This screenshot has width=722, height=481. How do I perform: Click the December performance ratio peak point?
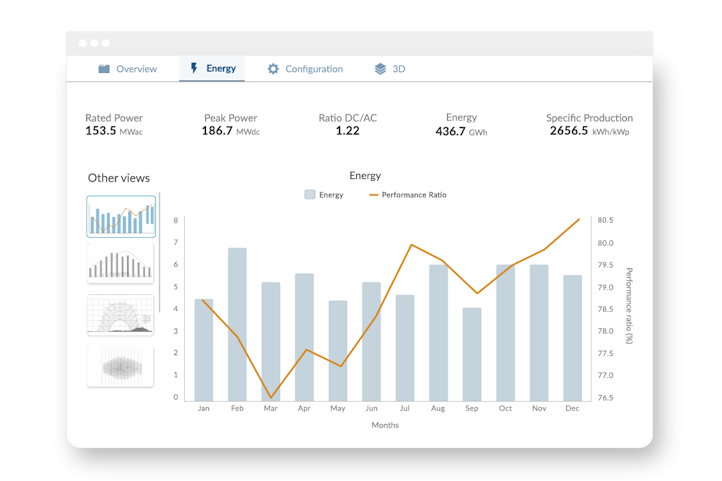click(579, 220)
